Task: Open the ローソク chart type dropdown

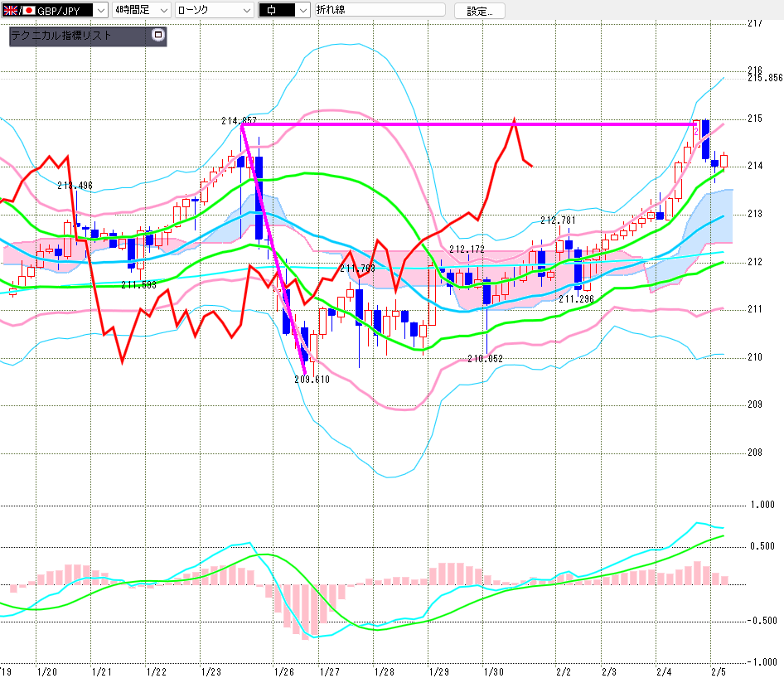Action: tap(246, 10)
